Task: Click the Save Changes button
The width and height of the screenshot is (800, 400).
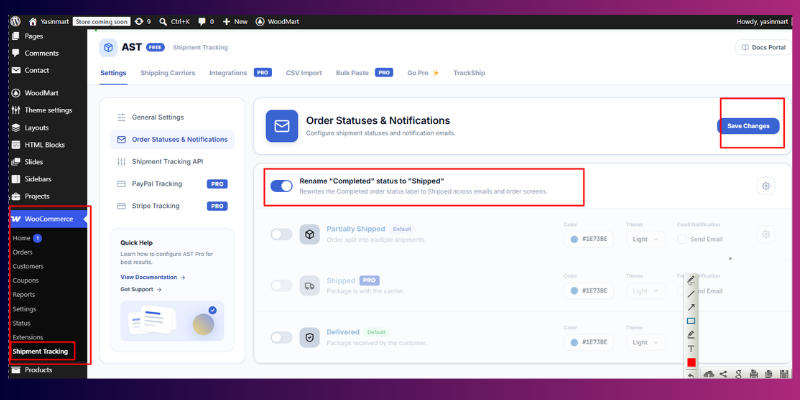Action: (748, 126)
